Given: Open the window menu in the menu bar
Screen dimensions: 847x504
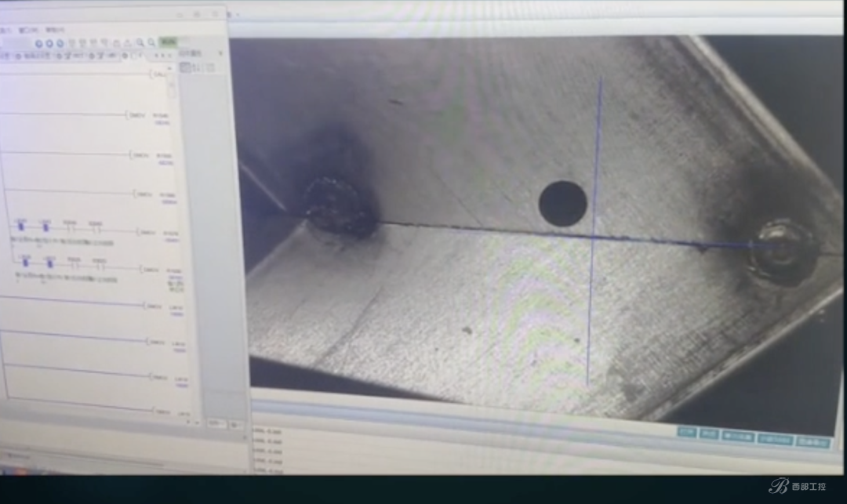Looking at the screenshot, I should [x=28, y=31].
